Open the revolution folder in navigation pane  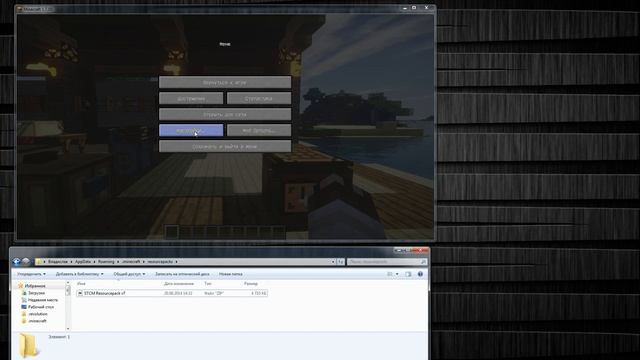point(38,314)
